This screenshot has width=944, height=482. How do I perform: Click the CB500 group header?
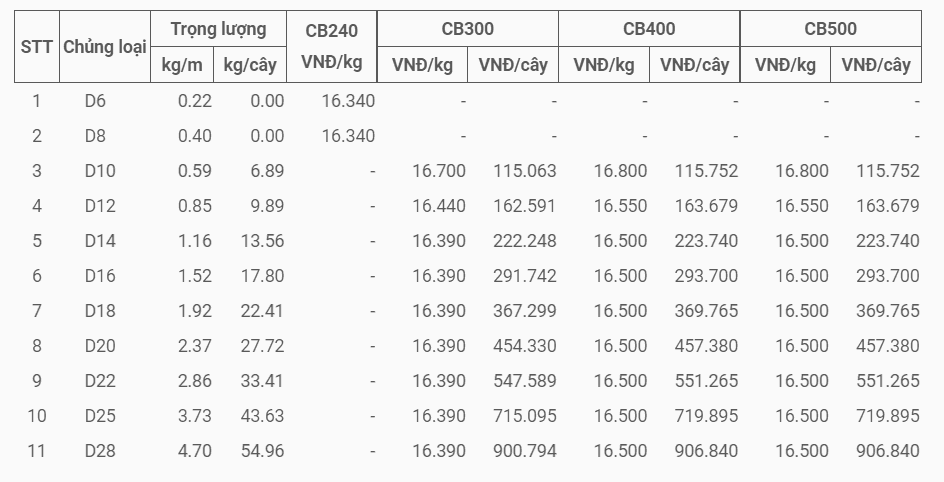tap(831, 29)
